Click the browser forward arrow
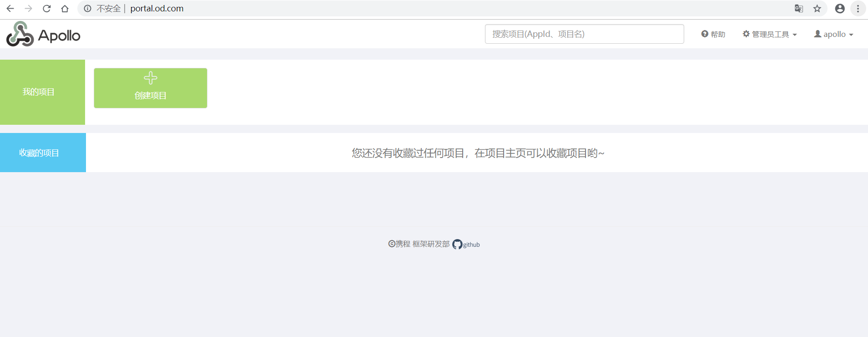Viewport: 868px width, 337px height. coord(28,9)
